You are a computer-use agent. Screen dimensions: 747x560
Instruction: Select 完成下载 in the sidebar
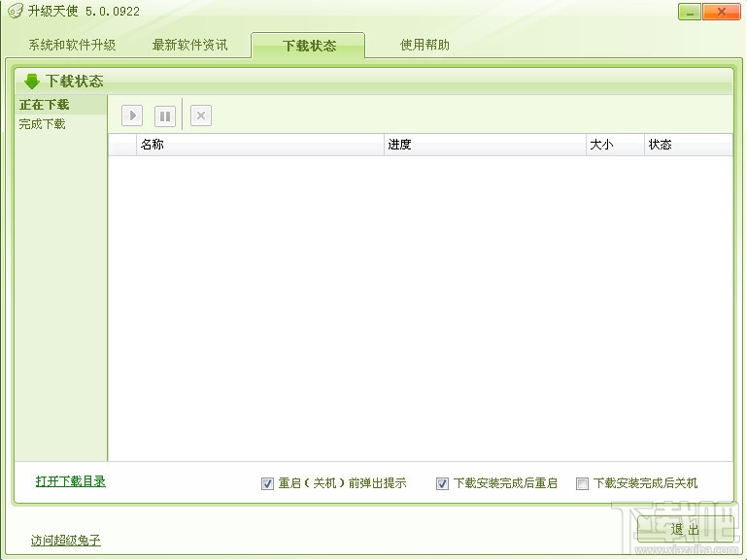tap(60, 124)
